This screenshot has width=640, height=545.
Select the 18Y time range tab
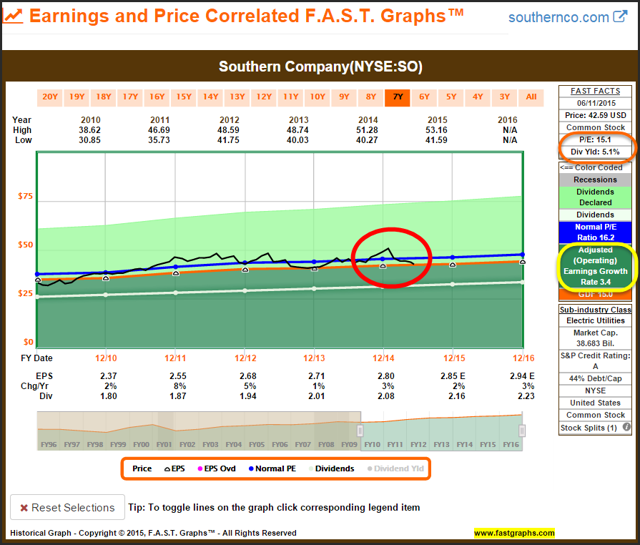(103, 97)
